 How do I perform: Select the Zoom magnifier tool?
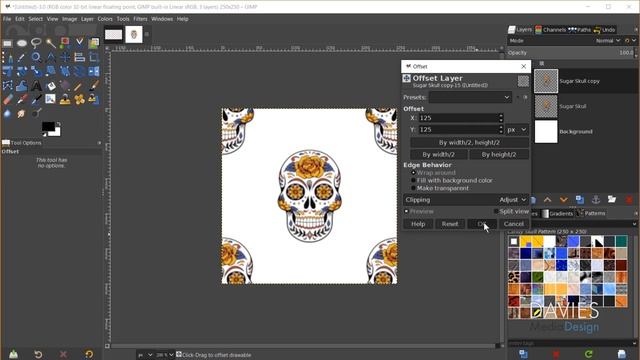pos(36,58)
